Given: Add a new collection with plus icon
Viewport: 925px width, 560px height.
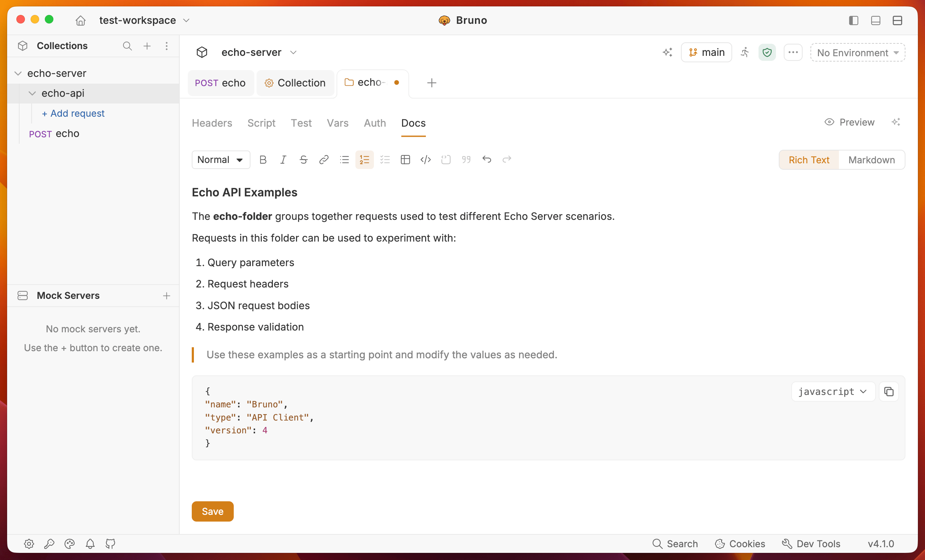Looking at the screenshot, I should click(147, 46).
